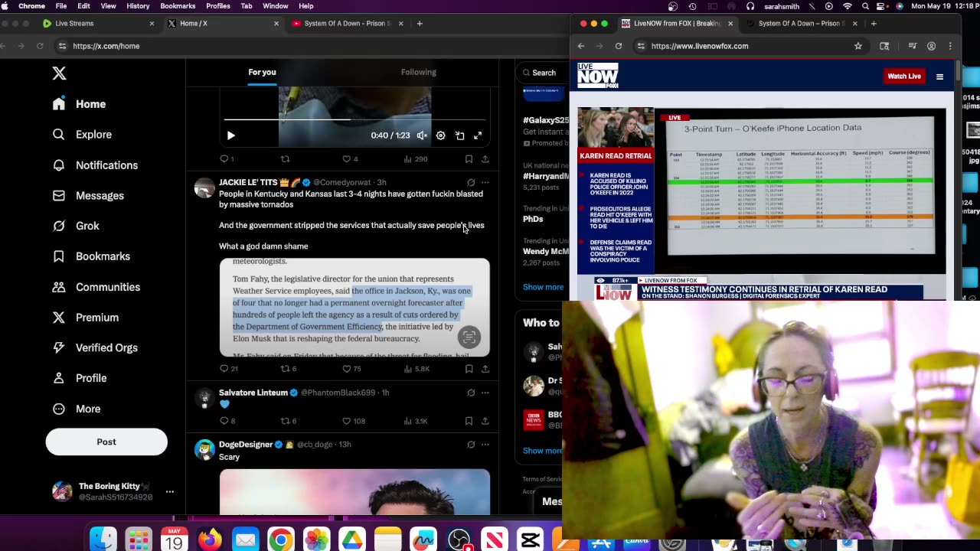Reload the livenowfox.com page
This screenshot has height=551, width=980.
[619, 46]
